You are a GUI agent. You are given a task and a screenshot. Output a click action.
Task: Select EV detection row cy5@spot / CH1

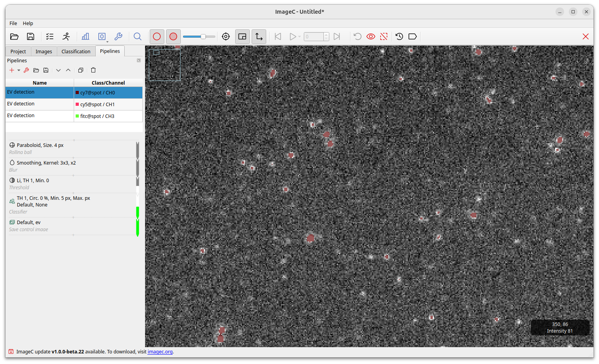tap(74, 104)
